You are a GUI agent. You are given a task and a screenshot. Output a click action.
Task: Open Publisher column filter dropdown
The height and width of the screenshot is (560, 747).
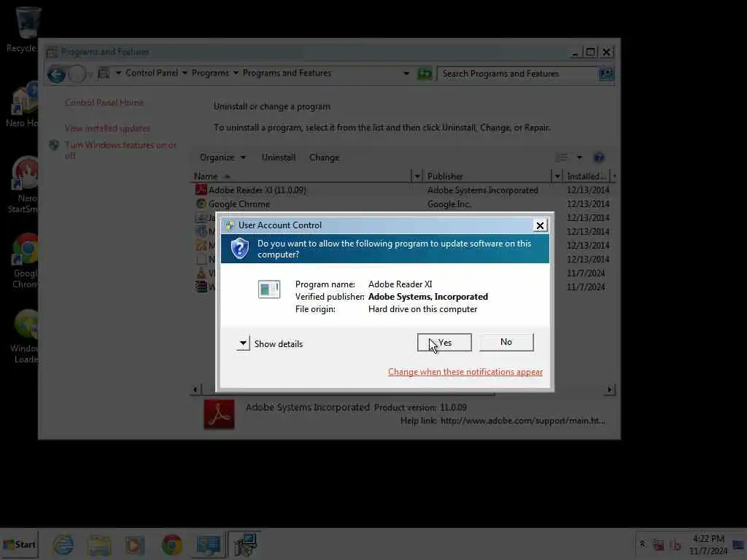557,176
